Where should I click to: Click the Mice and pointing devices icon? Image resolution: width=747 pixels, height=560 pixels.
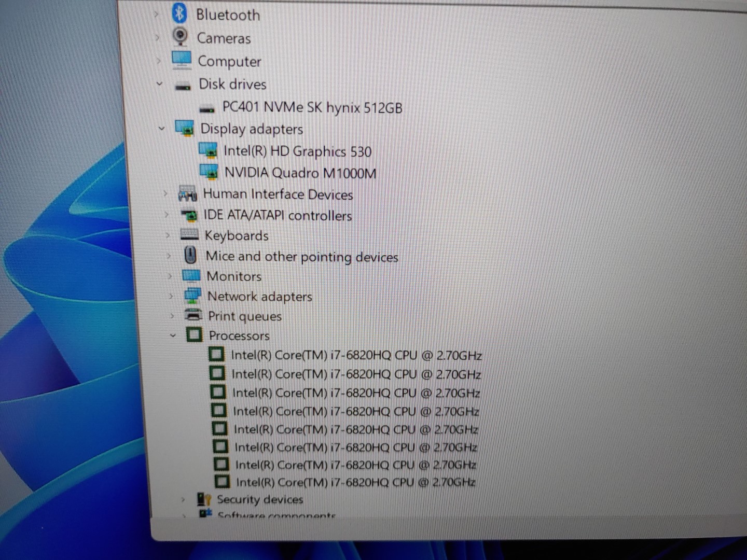(191, 255)
